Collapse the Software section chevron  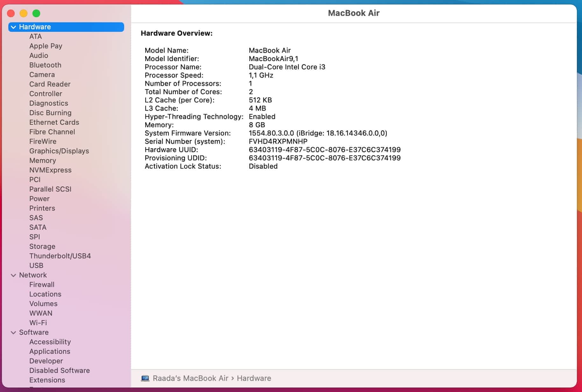(13, 332)
